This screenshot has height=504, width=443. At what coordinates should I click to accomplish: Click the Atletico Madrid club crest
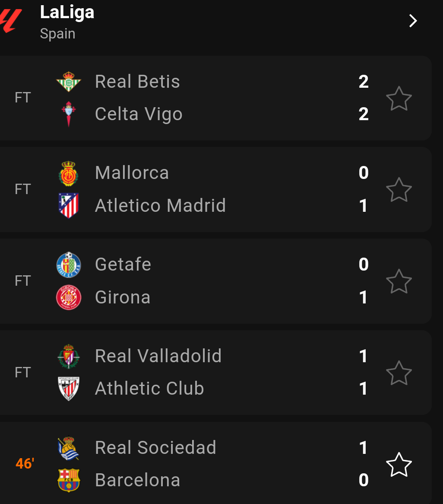(69, 206)
